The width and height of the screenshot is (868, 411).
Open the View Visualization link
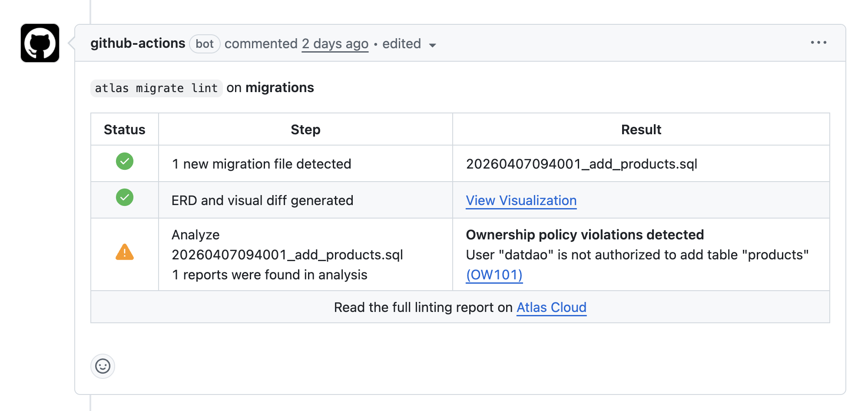(520, 200)
